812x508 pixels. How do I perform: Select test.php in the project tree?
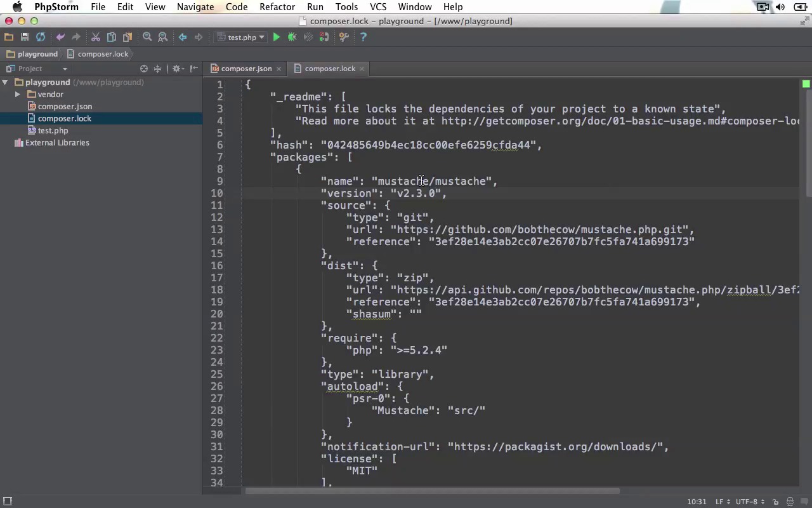(x=53, y=131)
